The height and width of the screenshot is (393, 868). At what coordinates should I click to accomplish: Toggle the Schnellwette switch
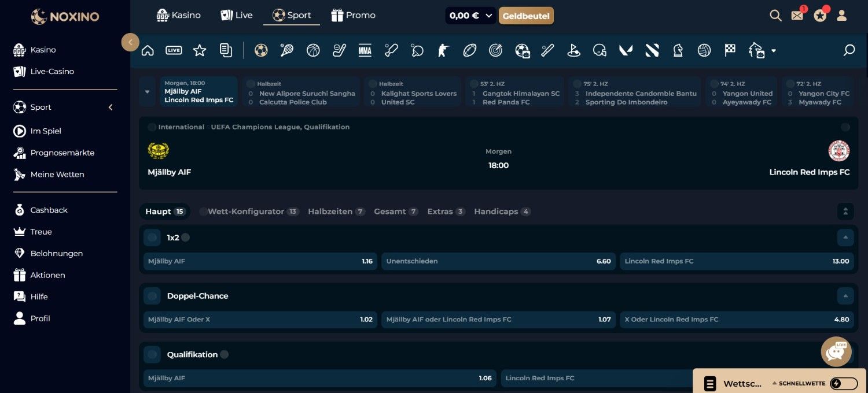(844, 384)
